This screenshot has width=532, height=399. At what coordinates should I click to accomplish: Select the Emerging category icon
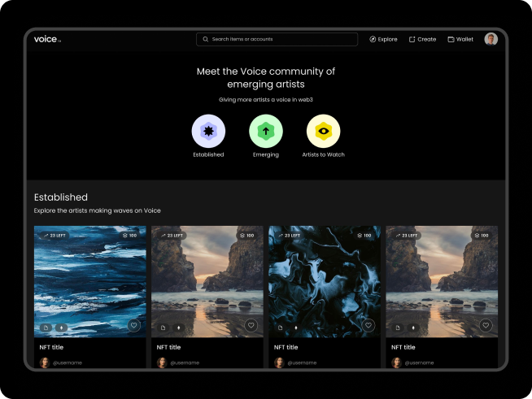(266, 132)
